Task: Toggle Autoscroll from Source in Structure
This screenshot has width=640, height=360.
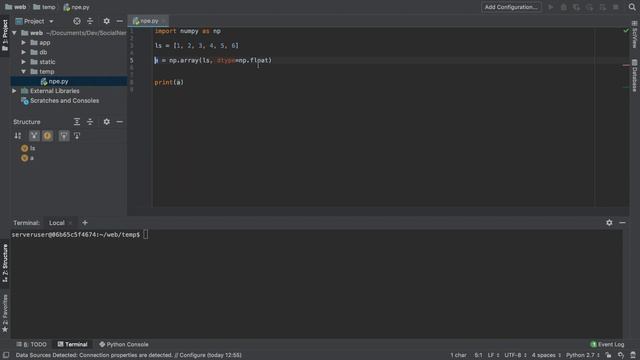Action: 77,136
